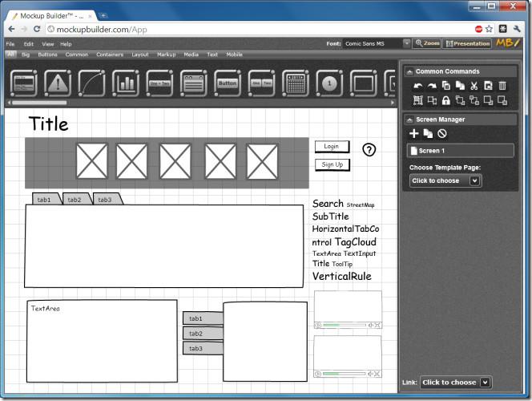532x401 pixels.
Task: Select the bar chart component icon
Action: click(x=125, y=83)
